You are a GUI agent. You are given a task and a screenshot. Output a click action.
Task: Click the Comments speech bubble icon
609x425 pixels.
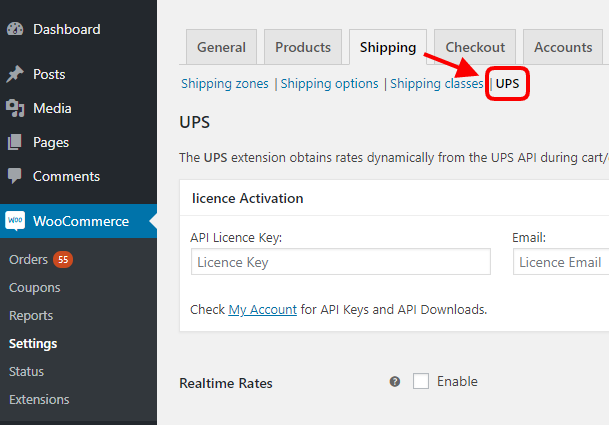click(x=15, y=176)
